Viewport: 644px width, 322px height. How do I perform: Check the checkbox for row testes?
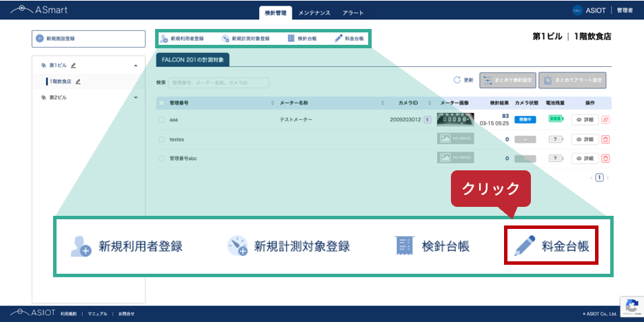pyautogui.click(x=161, y=139)
